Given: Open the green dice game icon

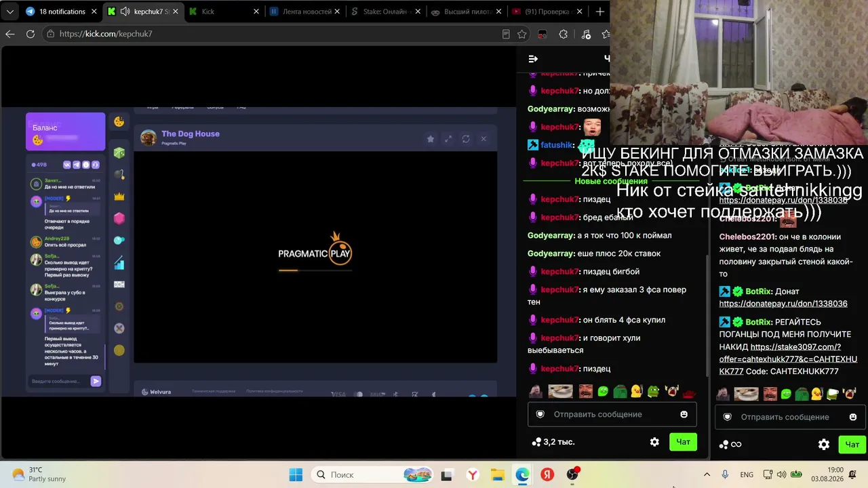Looking at the screenshot, I should pyautogui.click(x=119, y=153).
